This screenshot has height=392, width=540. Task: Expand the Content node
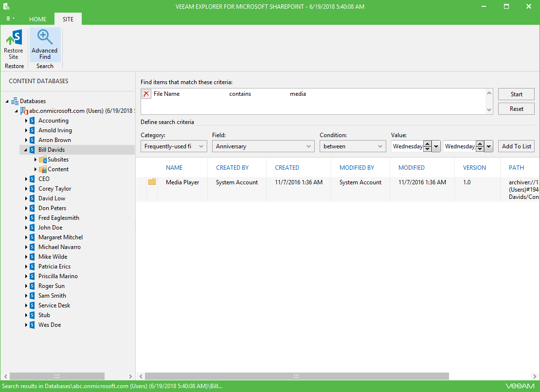pyautogui.click(x=36, y=169)
